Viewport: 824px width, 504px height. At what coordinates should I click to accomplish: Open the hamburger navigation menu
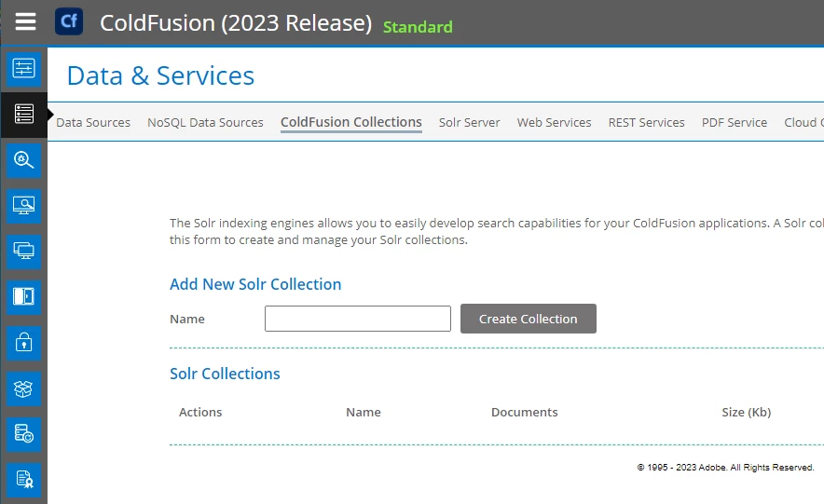click(25, 22)
